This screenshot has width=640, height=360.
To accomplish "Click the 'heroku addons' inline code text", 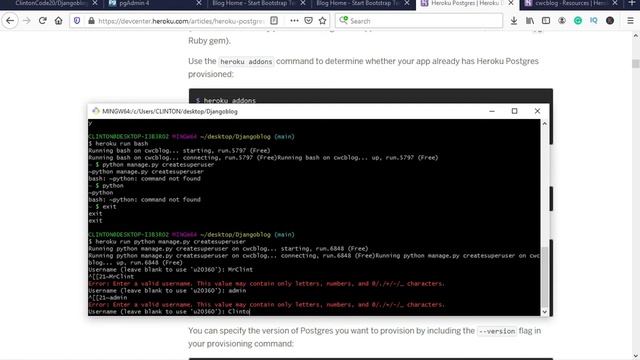I will tap(246, 62).
